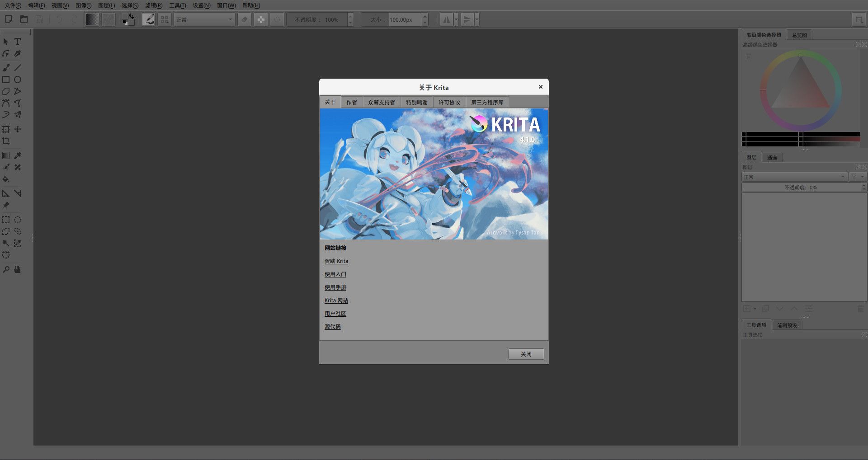Screen dimensions: 868x460
Task: Switch to 通道 tab
Action: coord(772,157)
